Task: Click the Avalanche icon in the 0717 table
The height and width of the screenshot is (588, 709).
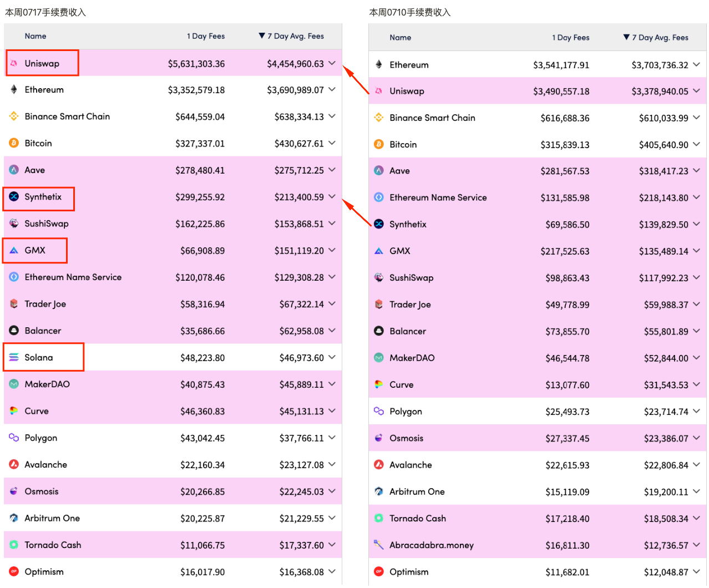Action: pyautogui.click(x=14, y=464)
